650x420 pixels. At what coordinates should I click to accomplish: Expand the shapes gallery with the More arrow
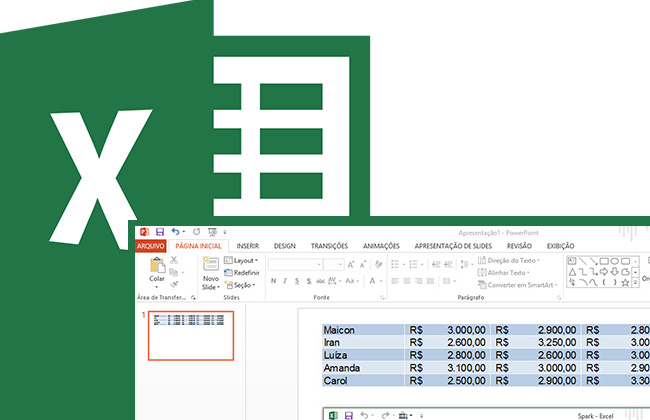[635, 283]
